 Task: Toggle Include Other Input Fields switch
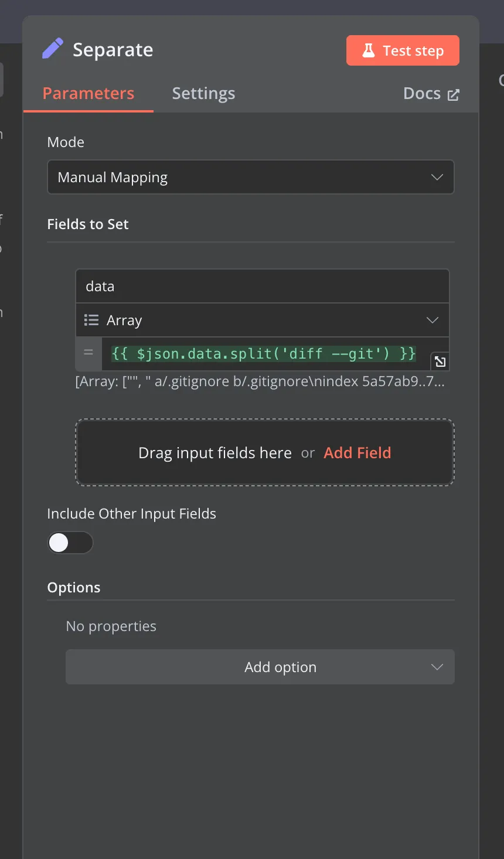click(x=70, y=543)
